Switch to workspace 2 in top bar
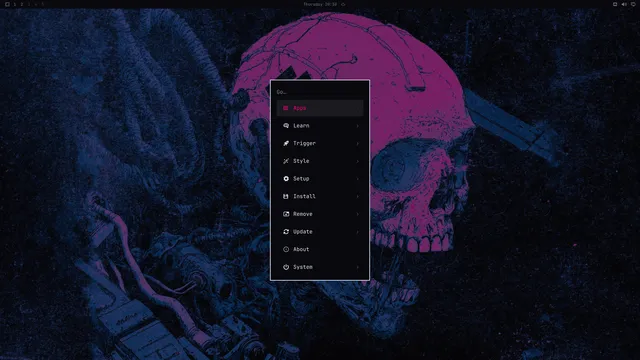This screenshot has width=640, height=360. (22, 4)
